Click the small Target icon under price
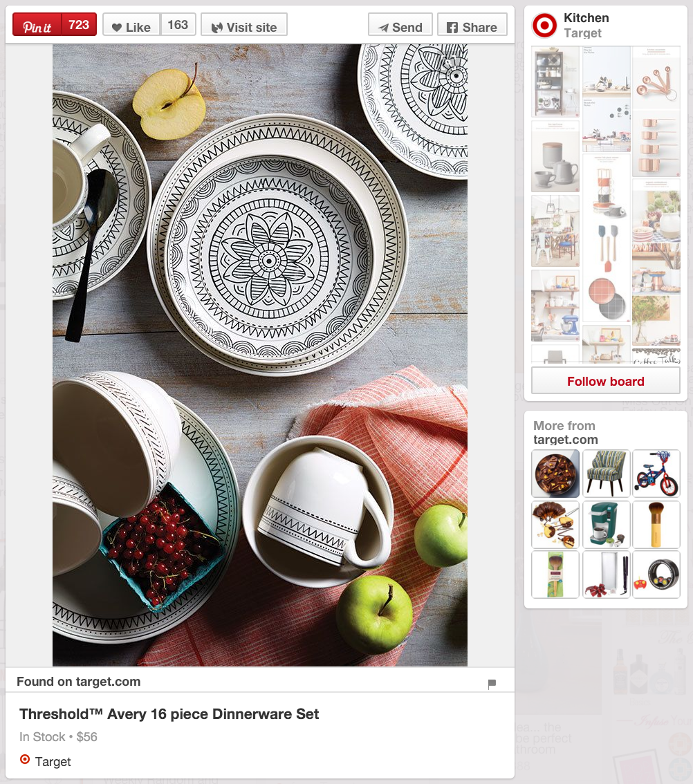Image resolution: width=693 pixels, height=784 pixels. 24,760
